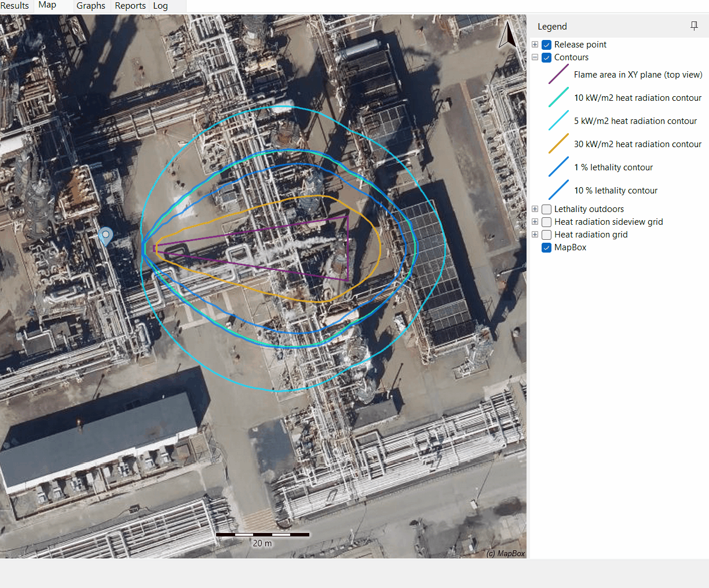Uncheck the Release point layer checkbox
Screen dimensions: 709x588
[546, 45]
